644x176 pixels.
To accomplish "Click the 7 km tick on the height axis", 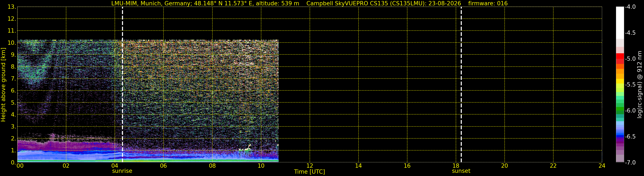I will pos(13,79).
